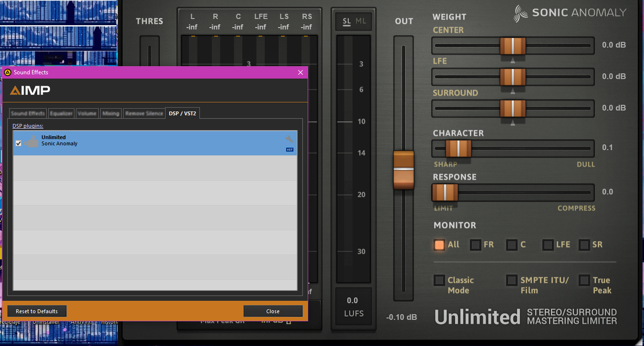Click the Sonic Anomaly logo

(x=570, y=13)
